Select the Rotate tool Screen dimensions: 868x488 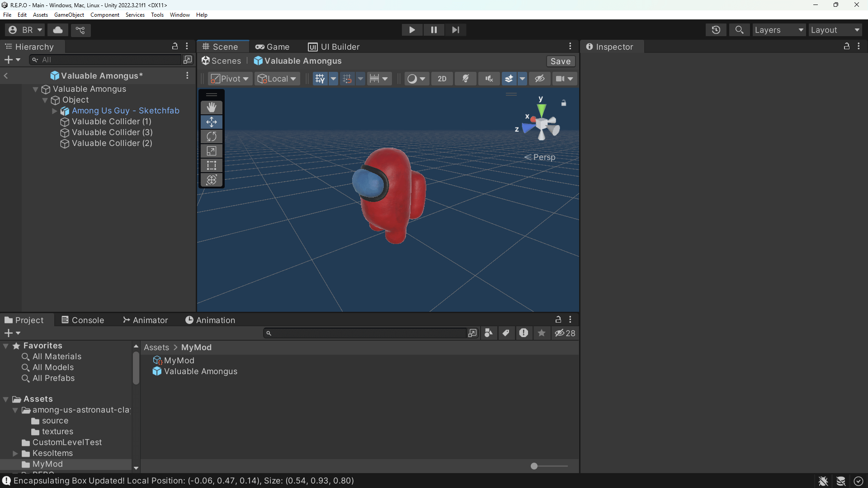click(x=211, y=136)
